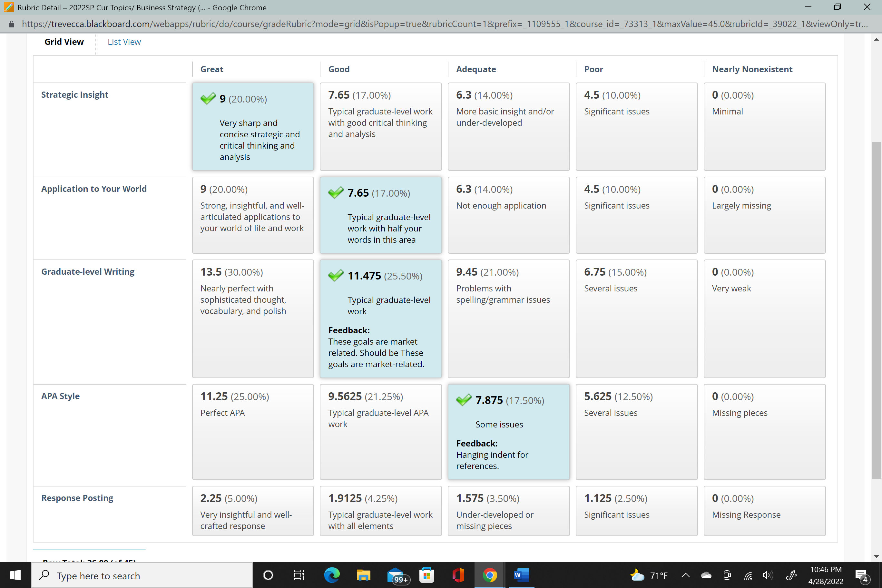Click 'Largely missing' cell text

[741, 205]
